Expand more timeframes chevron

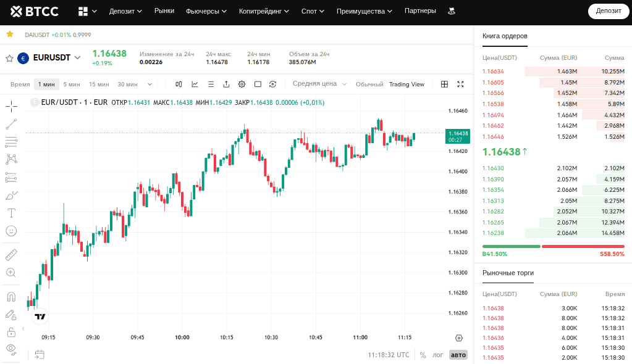(x=150, y=84)
